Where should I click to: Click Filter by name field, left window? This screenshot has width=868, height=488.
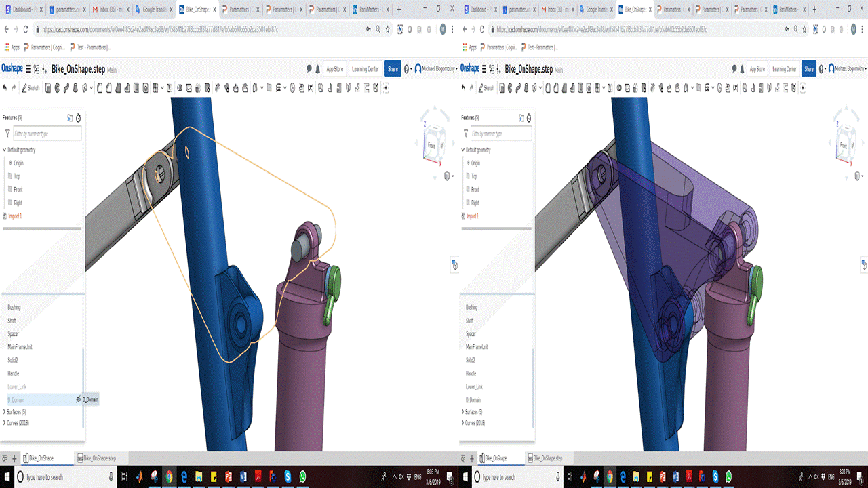coord(47,134)
